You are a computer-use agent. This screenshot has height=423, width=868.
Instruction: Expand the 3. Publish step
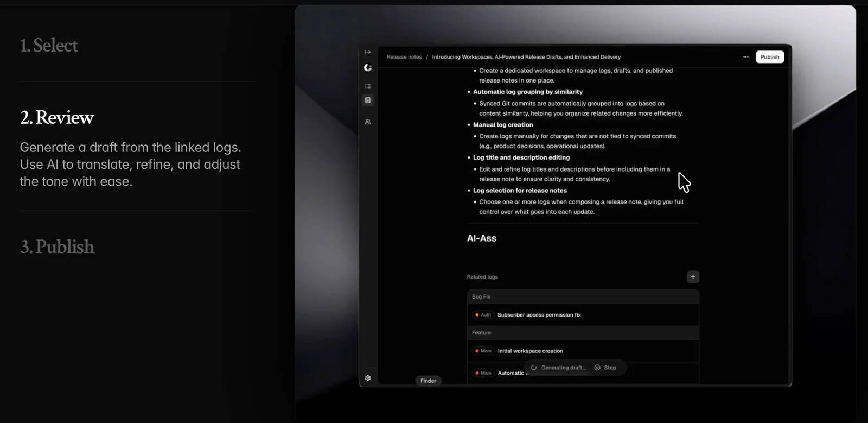pyautogui.click(x=58, y=247)
